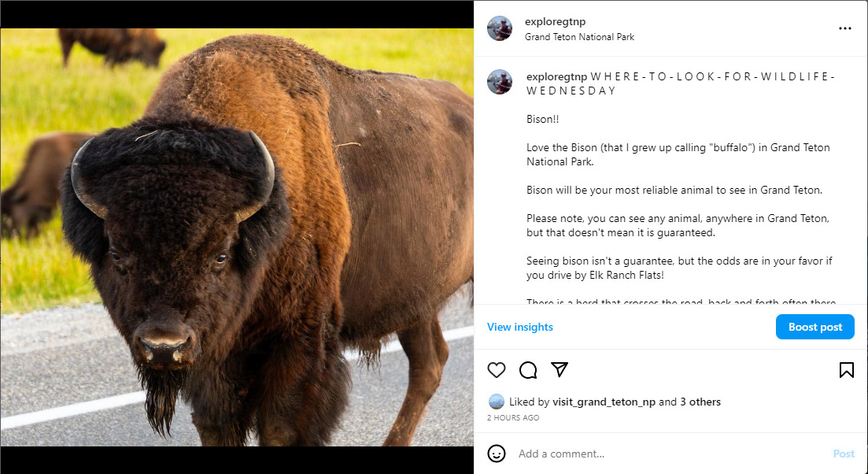This screenshot has width=868, height=474.
Task: View the 3 others who liked
Action: (700, 402)
